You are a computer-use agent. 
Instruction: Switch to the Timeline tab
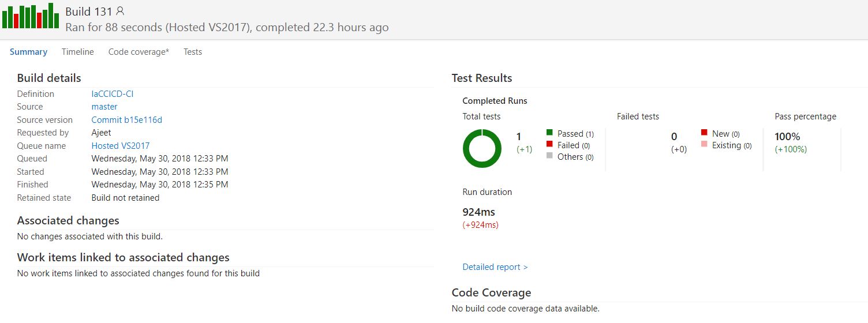pyautogui.click(x=78, y=52)
